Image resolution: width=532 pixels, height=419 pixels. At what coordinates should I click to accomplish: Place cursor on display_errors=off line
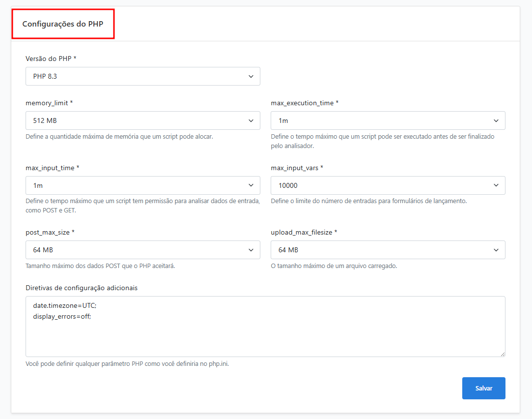[x=62, y=316]
